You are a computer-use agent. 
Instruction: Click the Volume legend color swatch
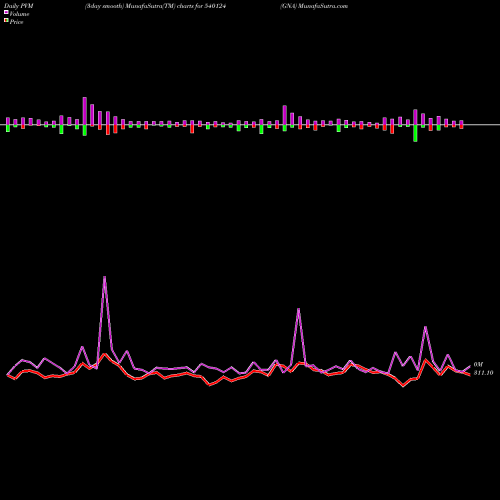6,12
